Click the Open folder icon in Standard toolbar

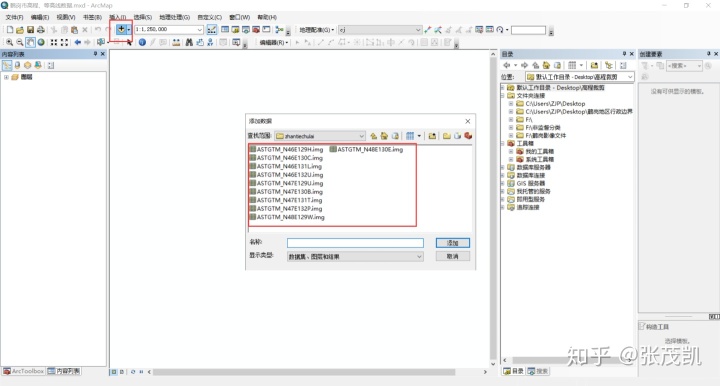(x=20, y=30)
